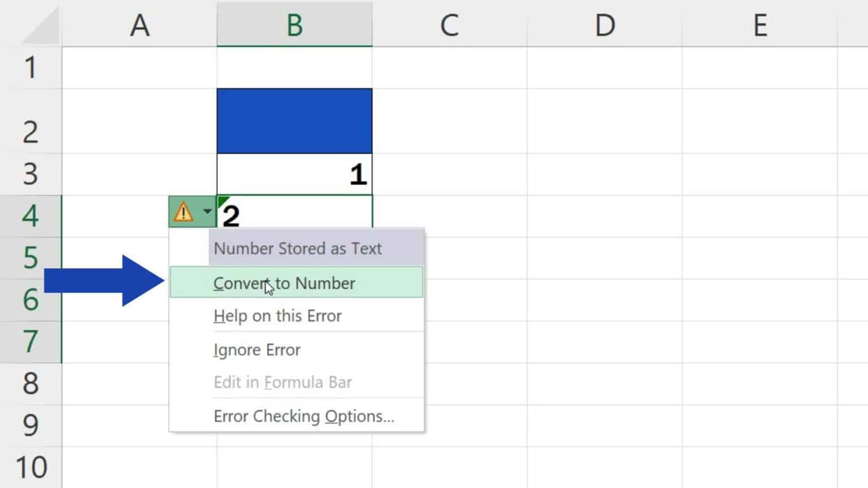Image resolution: width=868 pixels, height=488 pixels.
Task: Click the Number Stored as Text header
Action: 298,249
